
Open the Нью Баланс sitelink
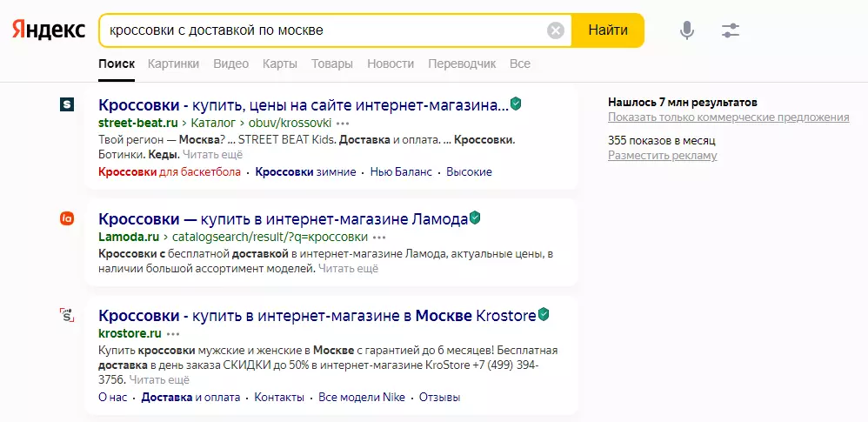[x=401, y=171]
